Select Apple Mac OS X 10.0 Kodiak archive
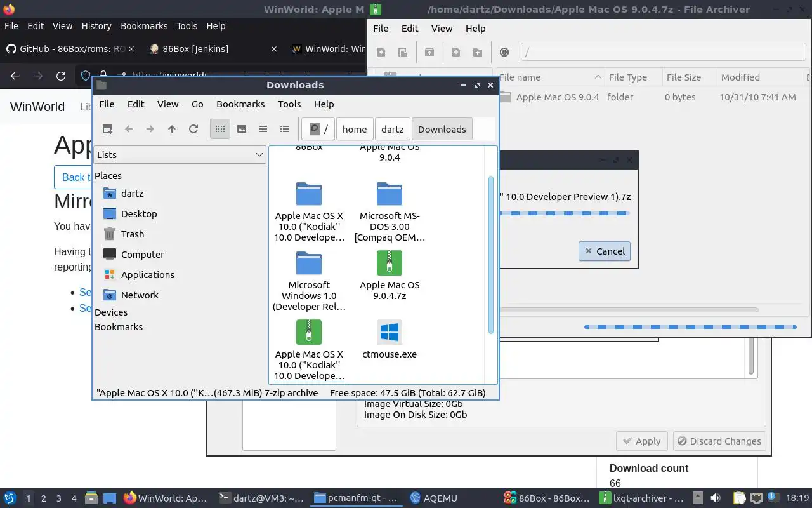Screen dimensions: 812x508 (309, 350)
